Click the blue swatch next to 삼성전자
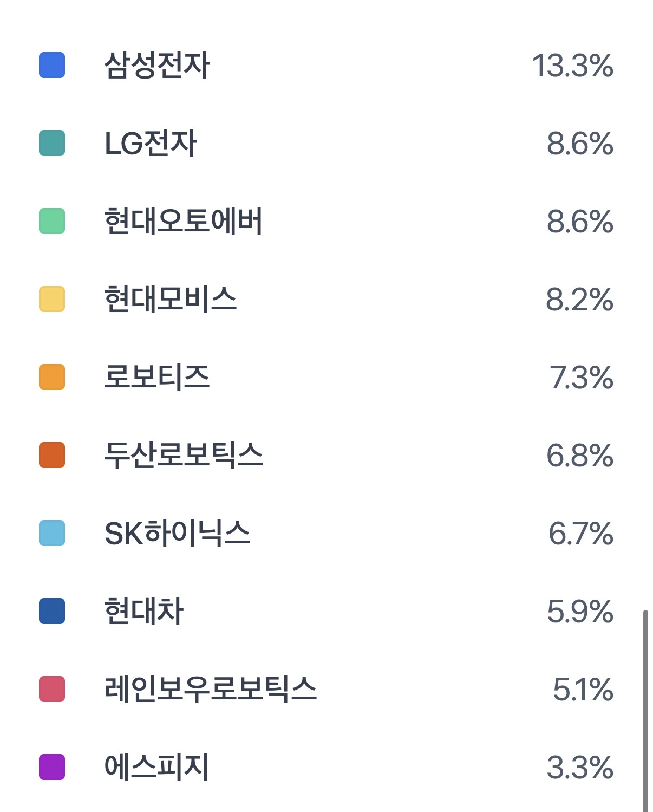The width and height of the screenshot is (653, 812). tap(52, 65)
